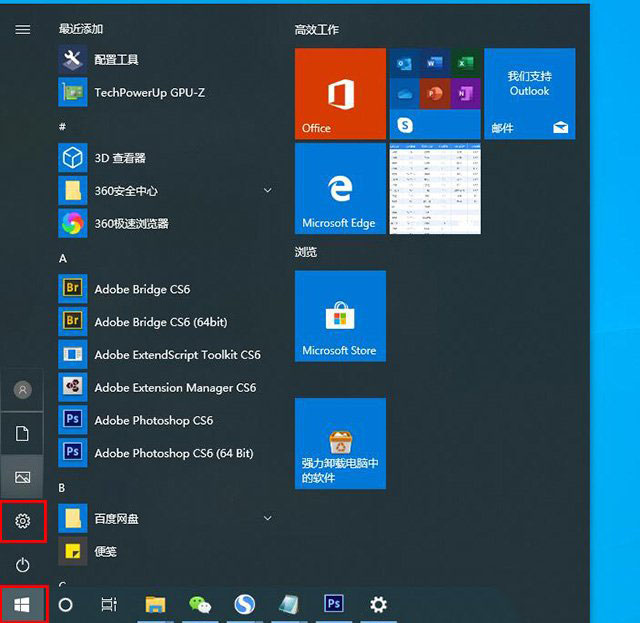
Task: Launch Adobe ExtendScript Toolkit CS6
Action: (163, 354)
